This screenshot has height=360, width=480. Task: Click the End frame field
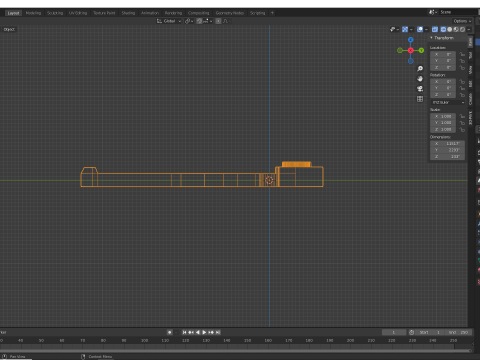(458, 332)
